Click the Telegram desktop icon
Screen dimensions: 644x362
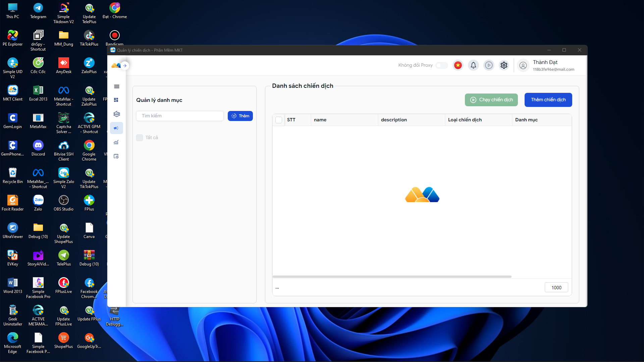[38, 11]
